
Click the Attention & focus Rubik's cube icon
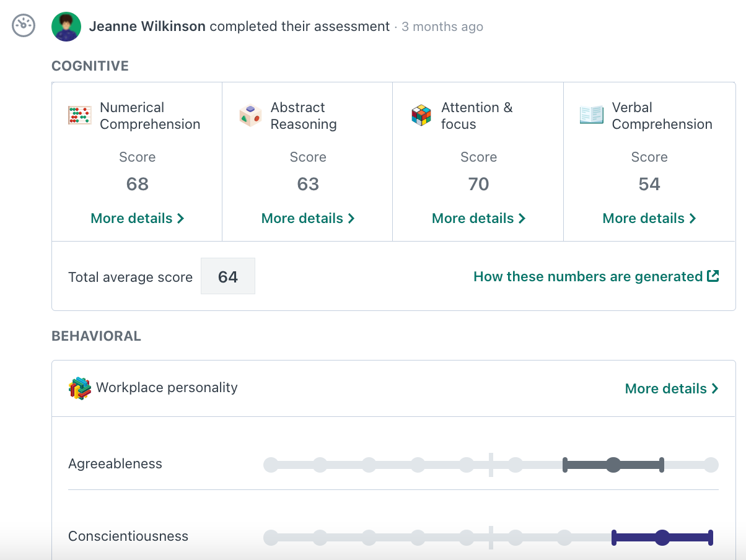pos(420,115)
